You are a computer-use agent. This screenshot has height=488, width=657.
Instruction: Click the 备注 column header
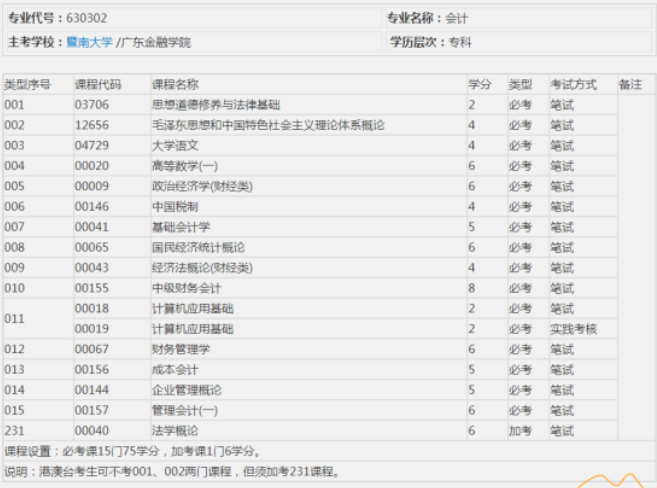(x=631, y=85)
